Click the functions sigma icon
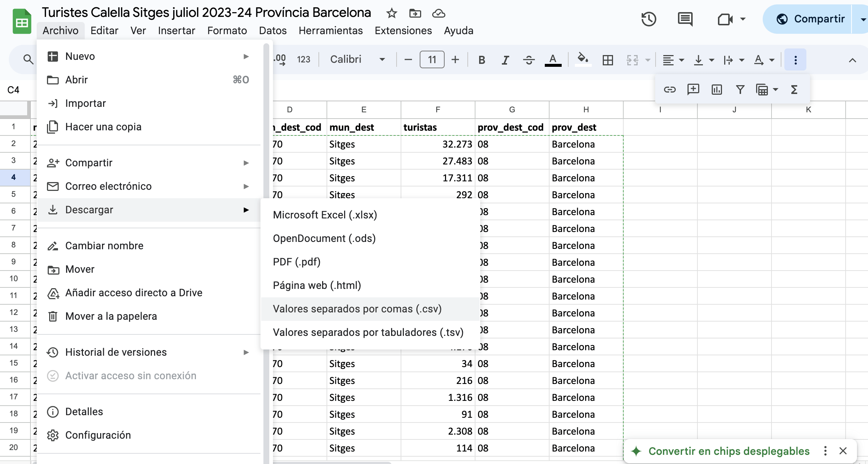868x464 pixels. pos(794,90)
